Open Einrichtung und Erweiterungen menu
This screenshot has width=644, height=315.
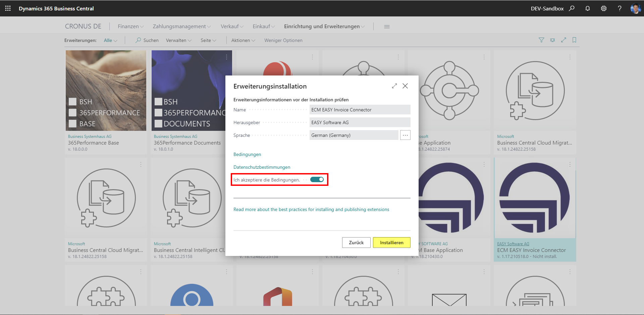point(324,27)
